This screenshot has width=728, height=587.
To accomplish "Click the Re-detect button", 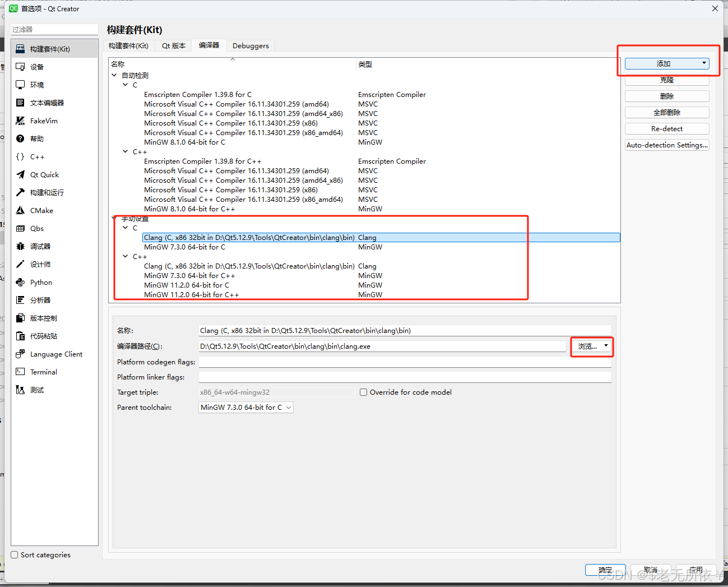I will 666,128.
